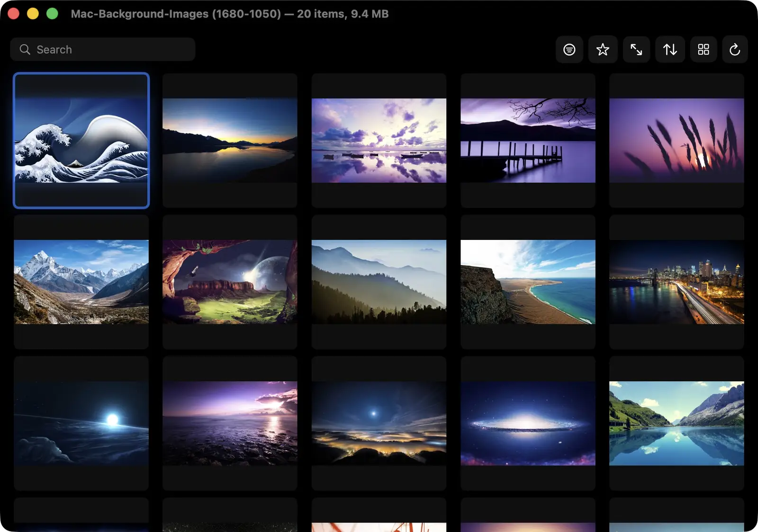Click the red close window button
The width and height of the screenshot is (758, 532).
13,14
